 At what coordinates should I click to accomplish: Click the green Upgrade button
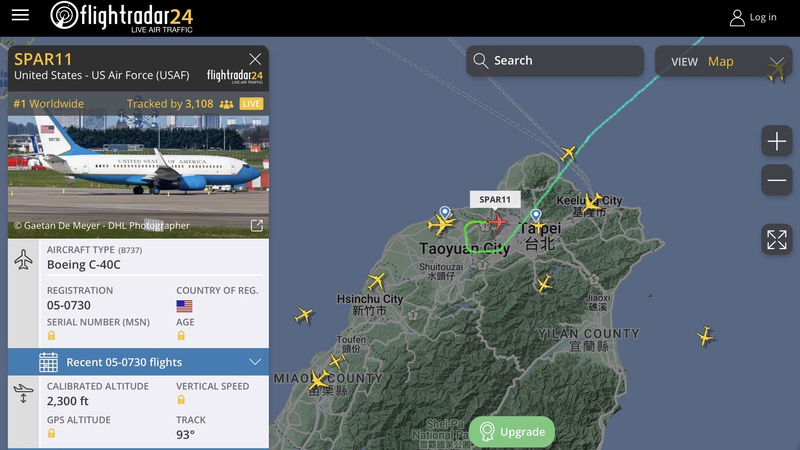(512, 432)
